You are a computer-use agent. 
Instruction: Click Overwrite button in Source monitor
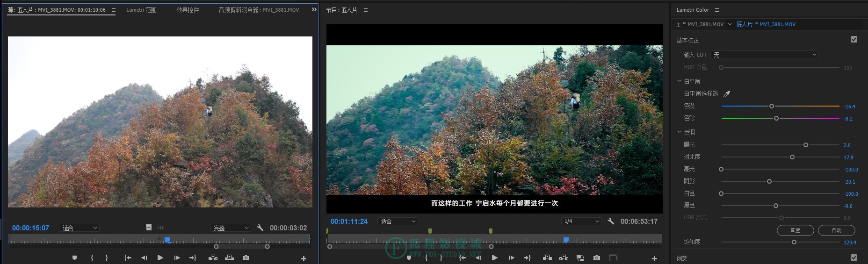(x=229, y=258)
